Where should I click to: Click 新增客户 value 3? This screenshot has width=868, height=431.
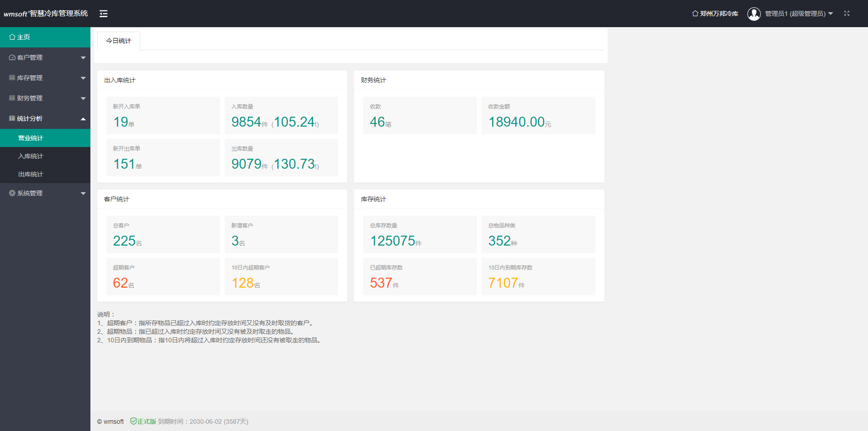(235, 241)
